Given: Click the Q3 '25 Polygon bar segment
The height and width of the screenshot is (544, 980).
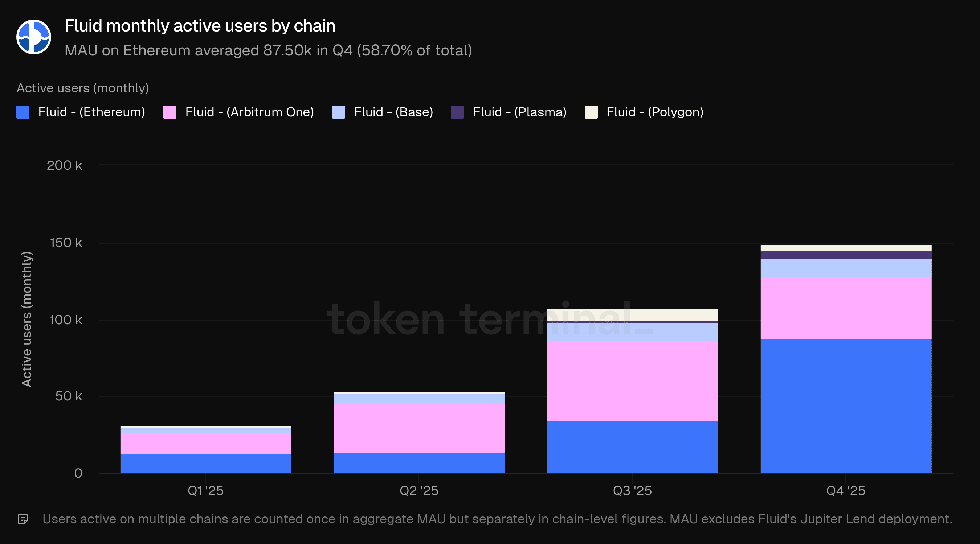Looking at the screenshot, I should [632, 315].
